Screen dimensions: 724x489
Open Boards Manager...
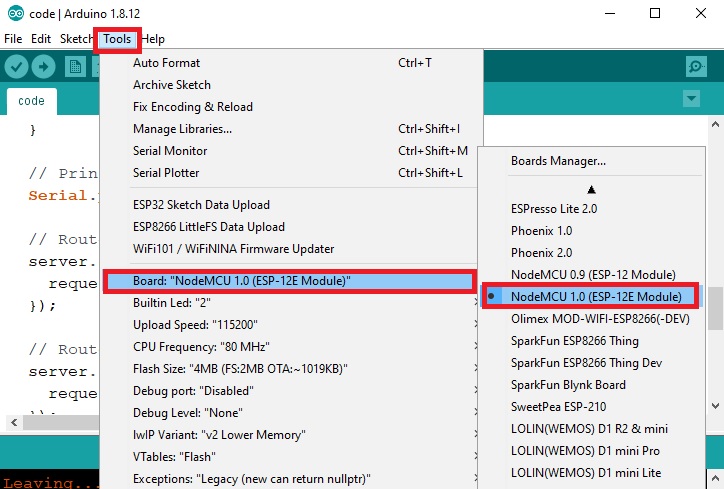click(592, 161)
